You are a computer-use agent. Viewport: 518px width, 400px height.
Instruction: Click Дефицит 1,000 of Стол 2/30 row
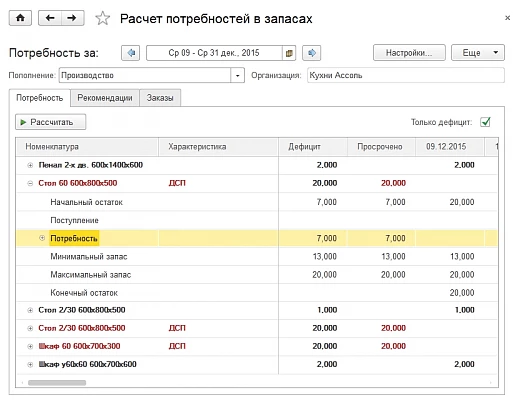coord(327,310)
